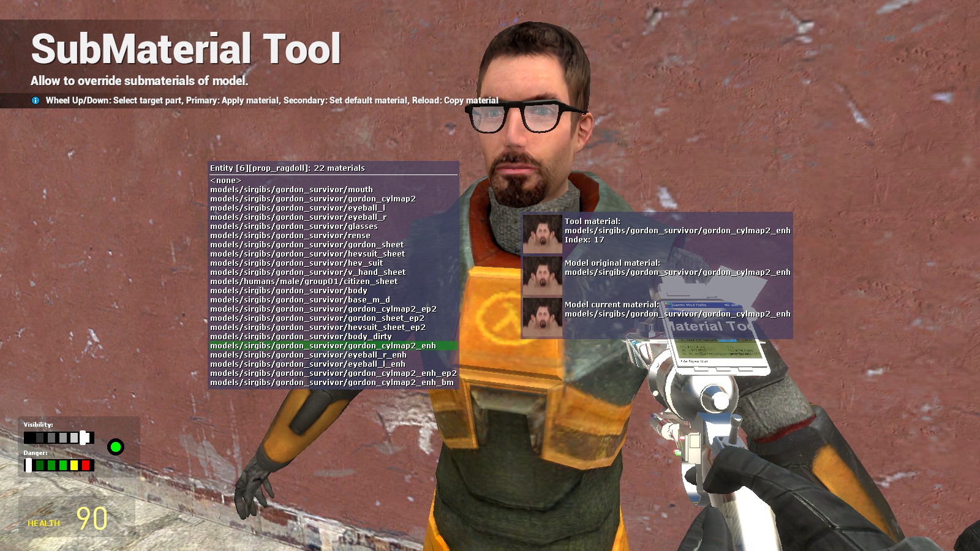Viewport: 980px width, 551px height.
Task: Click 'Allow to override submaterials of model.' description
Action: (140, 81)
